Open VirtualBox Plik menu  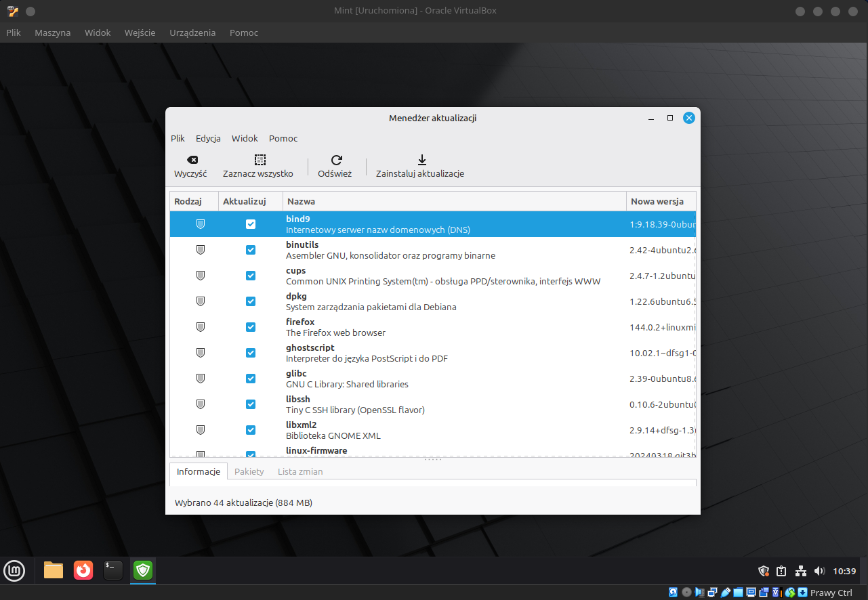tap(14, 33)
